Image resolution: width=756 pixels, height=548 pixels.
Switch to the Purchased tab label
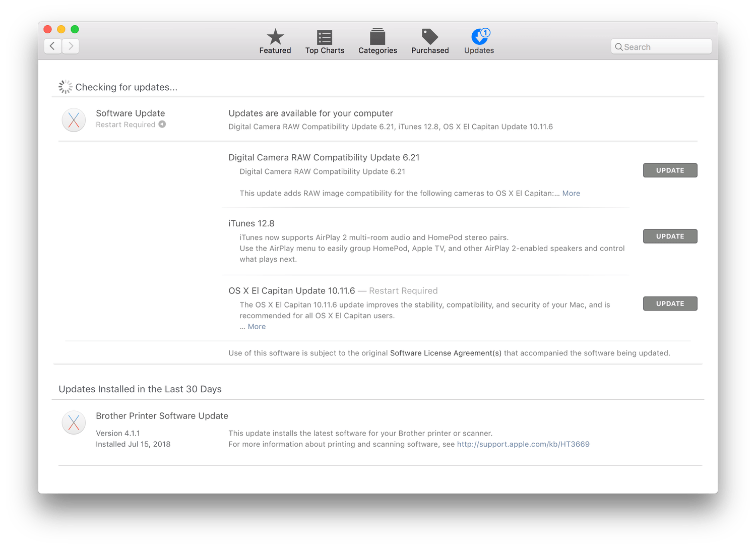[430, 50]
